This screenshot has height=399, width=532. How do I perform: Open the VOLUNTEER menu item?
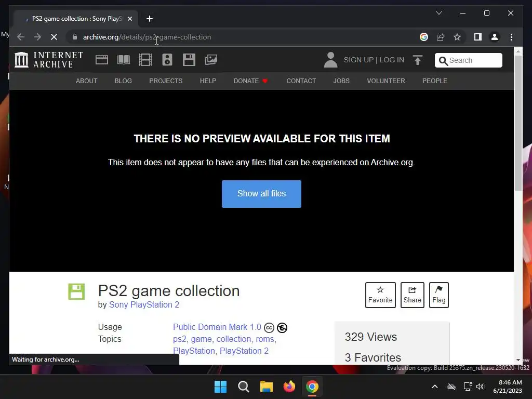[x=386, y=81]
